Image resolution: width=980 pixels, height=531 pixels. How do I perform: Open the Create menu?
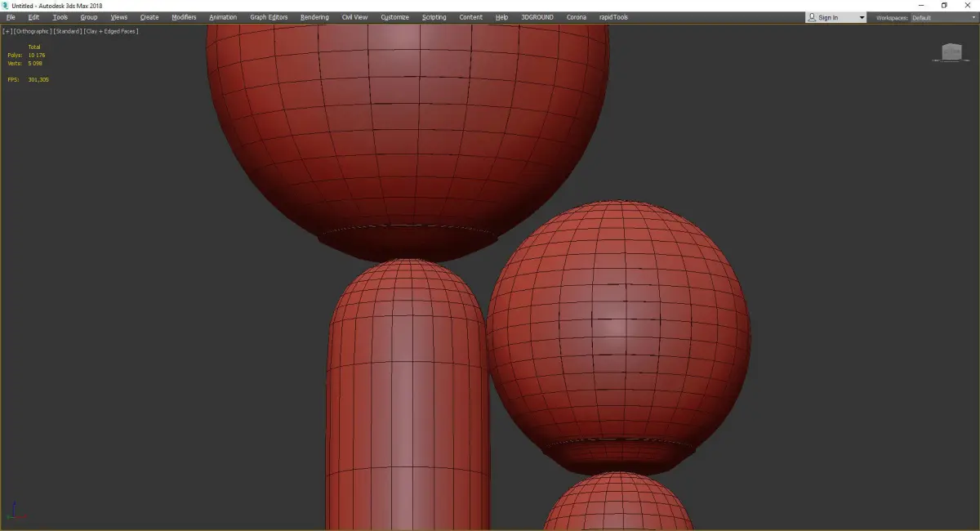pyautogui.click(x=149, y=17)
